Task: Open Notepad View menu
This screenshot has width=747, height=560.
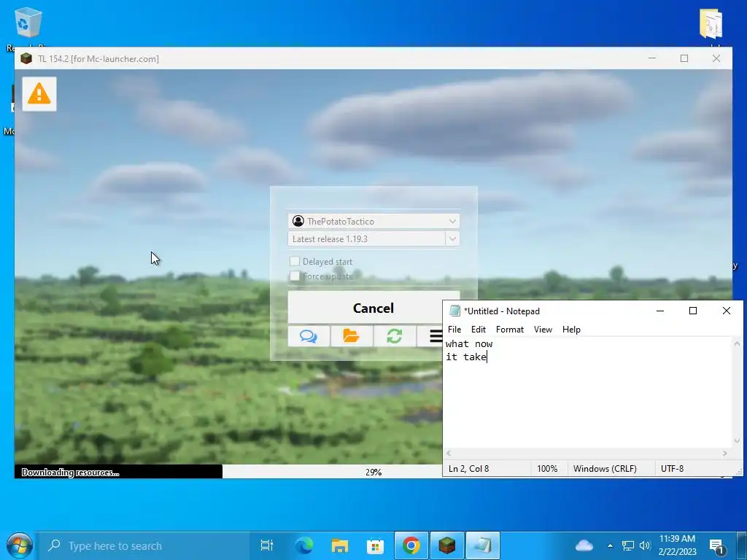Action: tap(543, 330)
